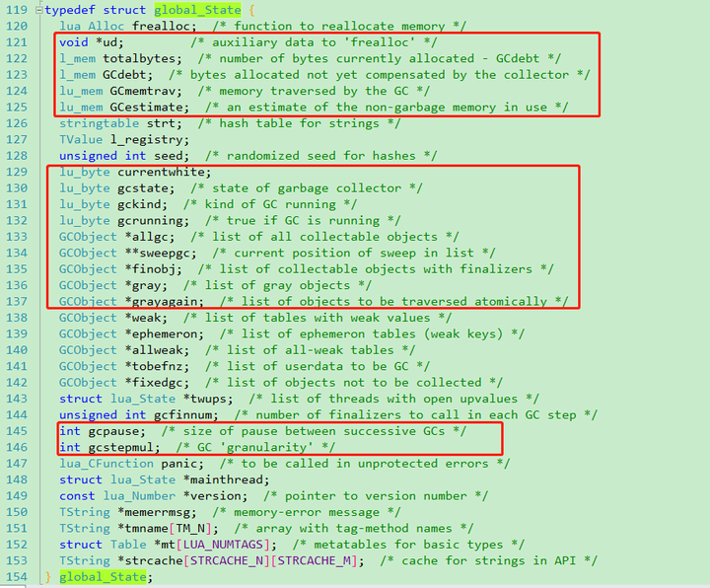Click the fixedgc pointer name
The image size is (710, 588).
[158, 383]
